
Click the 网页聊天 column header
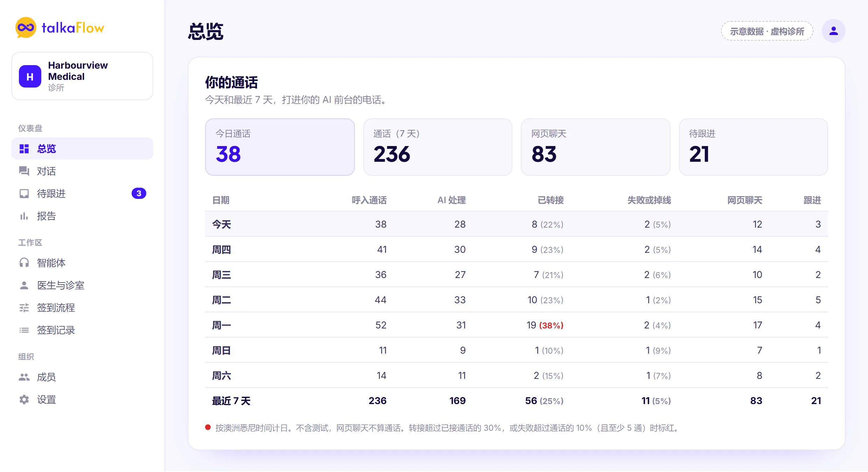(x=745, y=200)
